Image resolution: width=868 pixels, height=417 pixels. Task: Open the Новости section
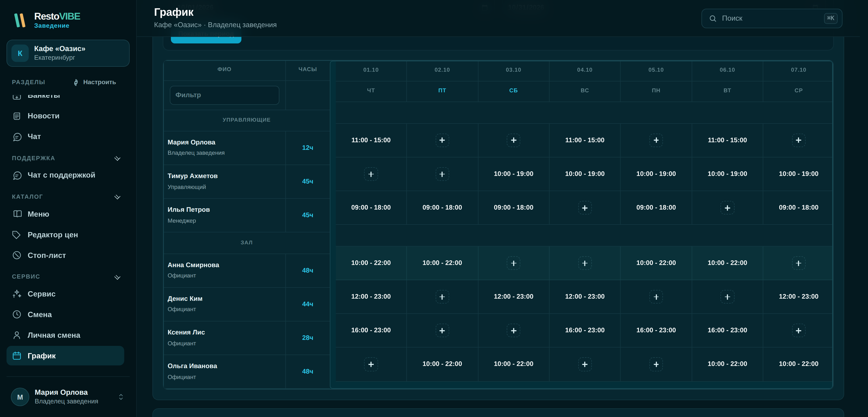point(65,116)
